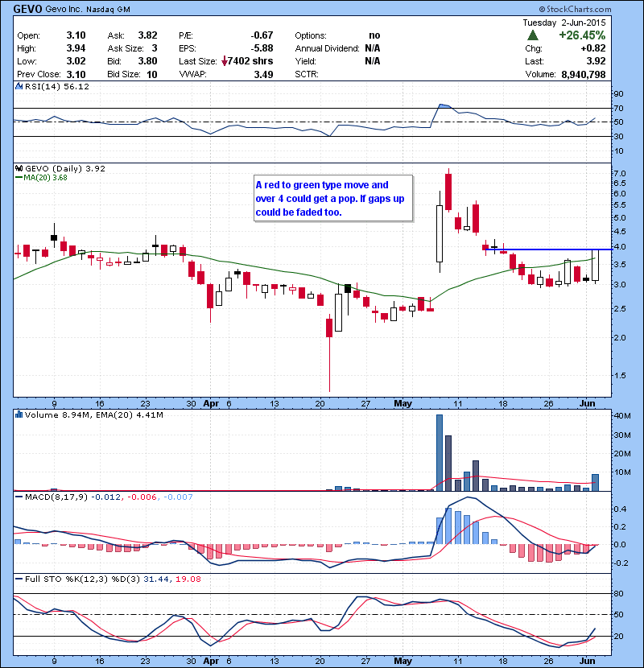Click the MACD value -0.012
Screen dimensions: 644x668
(105, 497)
